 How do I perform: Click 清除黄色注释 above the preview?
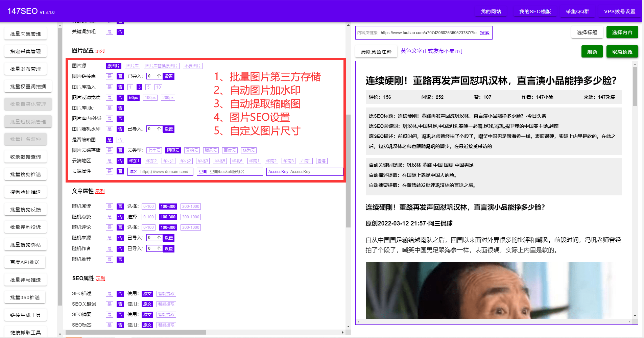pyautogui.click(x=376, y=52)
